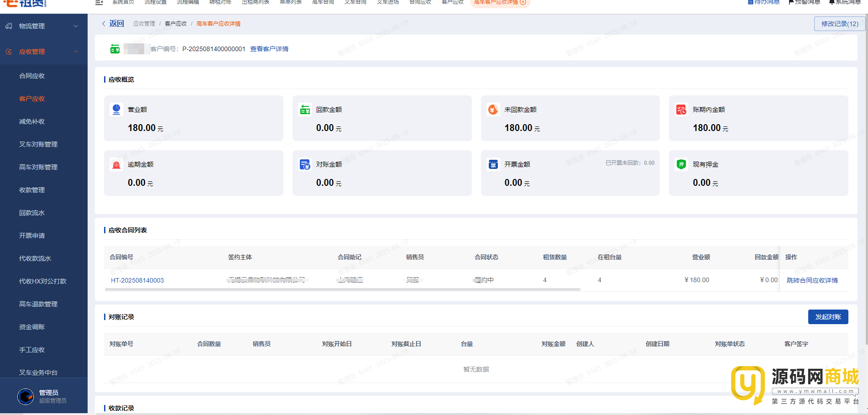Click the contract table horizontal scrollbar
The image size is (868, 415).
pyautogui.click(x=342, y=289)
